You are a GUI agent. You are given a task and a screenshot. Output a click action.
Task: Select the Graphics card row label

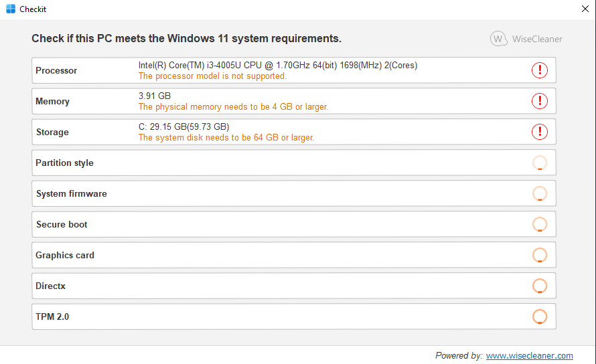(x=64, y=256)
